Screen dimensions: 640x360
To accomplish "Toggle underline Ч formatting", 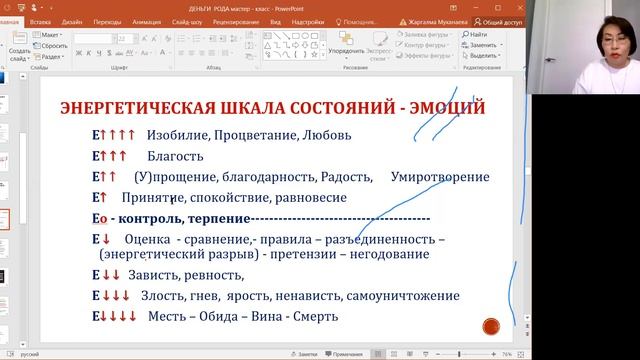I will (99, 53).
